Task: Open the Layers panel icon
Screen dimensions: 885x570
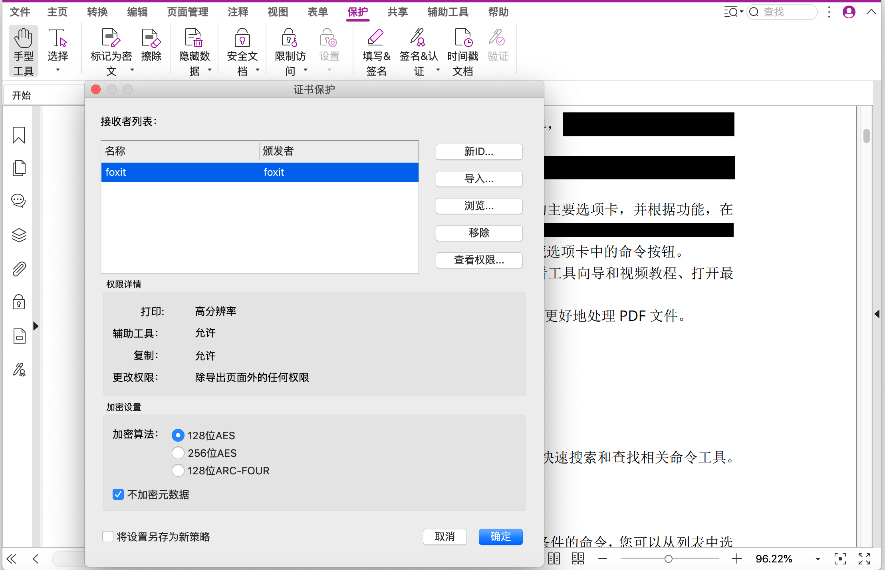Action: [x=19, y=235]
